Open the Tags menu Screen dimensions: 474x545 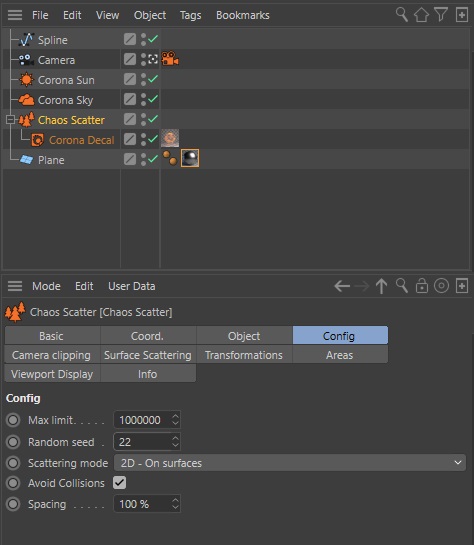pyautogui.click(x=190, y=15)
